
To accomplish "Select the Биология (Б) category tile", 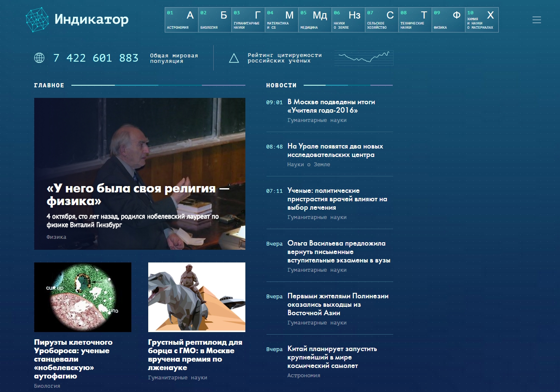I will tap(215, 20).
